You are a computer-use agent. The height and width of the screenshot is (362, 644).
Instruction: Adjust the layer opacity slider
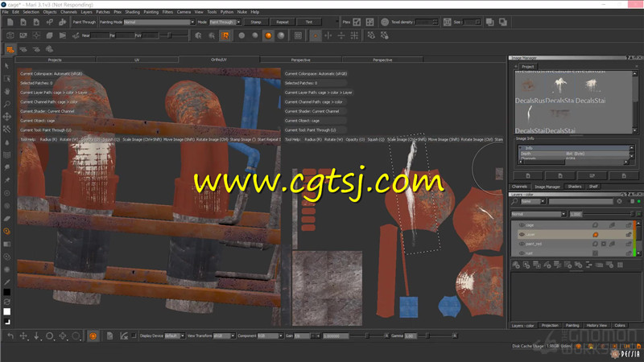click(609, 214)
